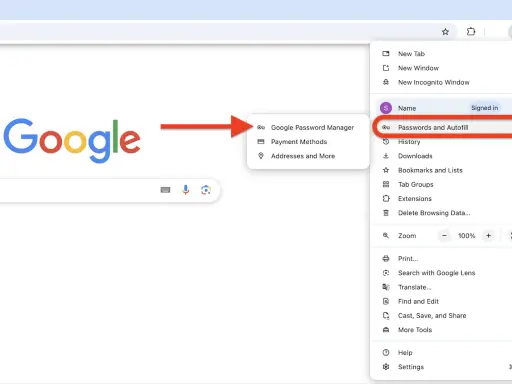
Task: Click the Bookmarks star icon in menu
Action: click(386, 170)
